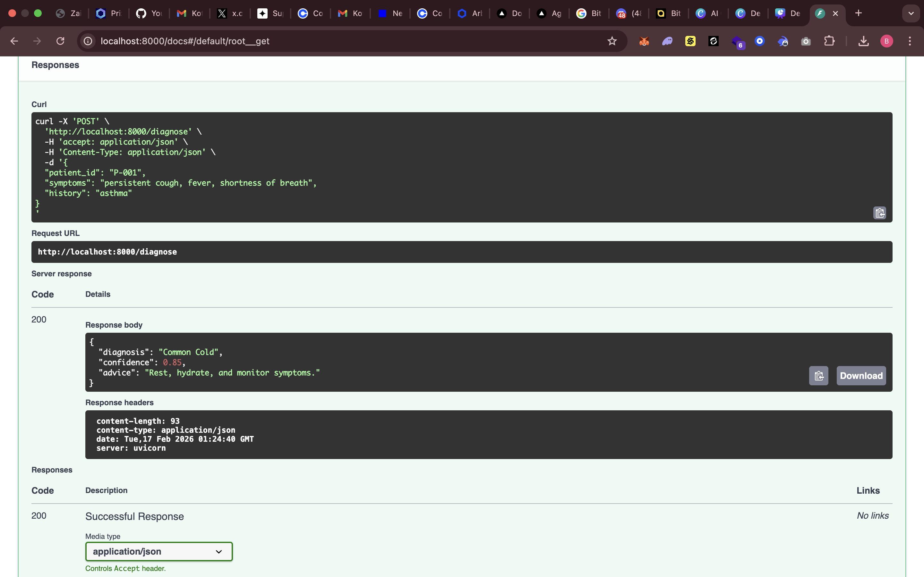The width and height of the screenshot is (924, 577).
Task: Open the browser extensions puzzle icon
Action: (x=829, y=41)
